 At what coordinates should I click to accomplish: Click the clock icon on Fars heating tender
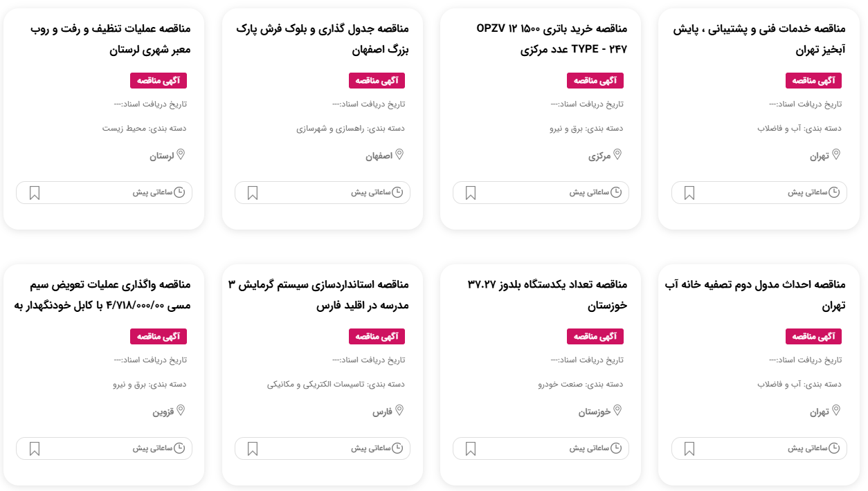coord(397,448)
